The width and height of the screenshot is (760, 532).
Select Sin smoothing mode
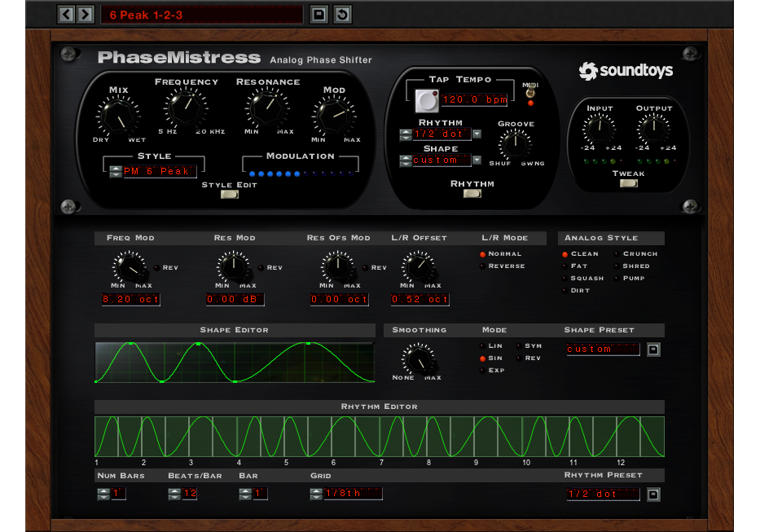[483, 358]
